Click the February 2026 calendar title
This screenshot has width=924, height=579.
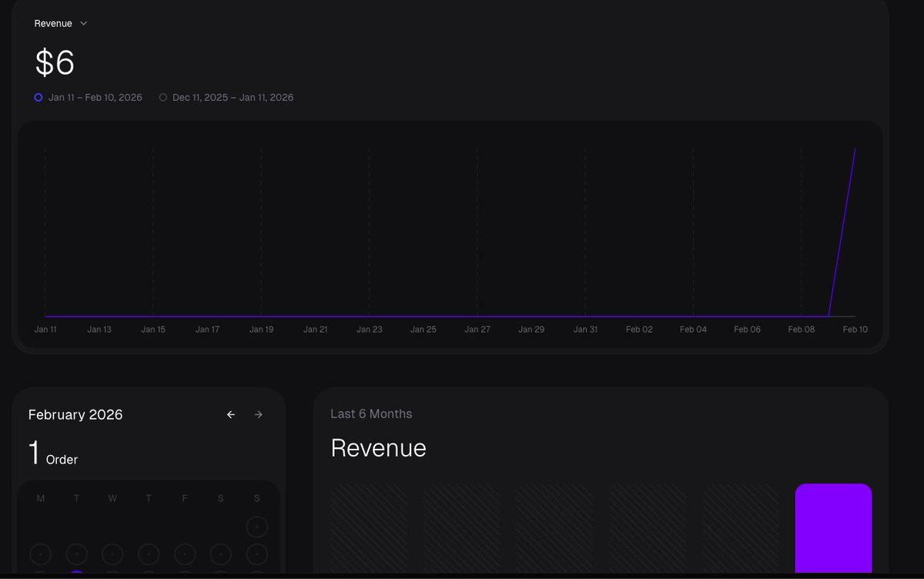[75, 415]
